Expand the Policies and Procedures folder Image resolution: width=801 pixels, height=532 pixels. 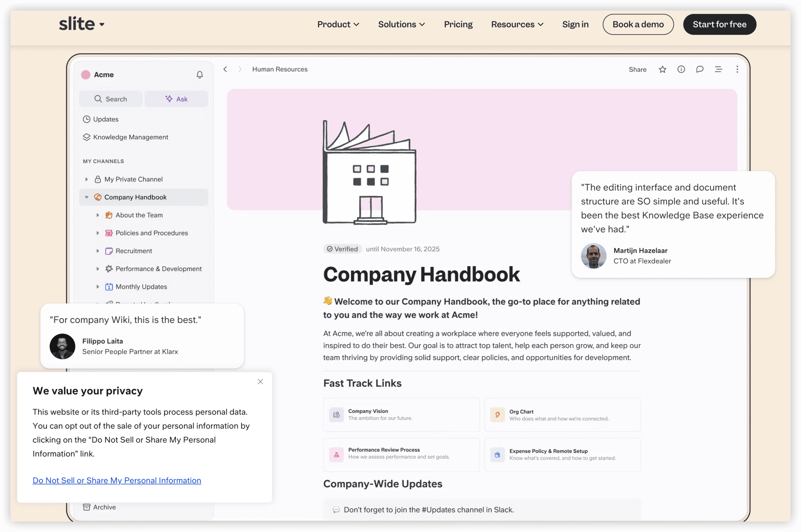tap(98, 233)
